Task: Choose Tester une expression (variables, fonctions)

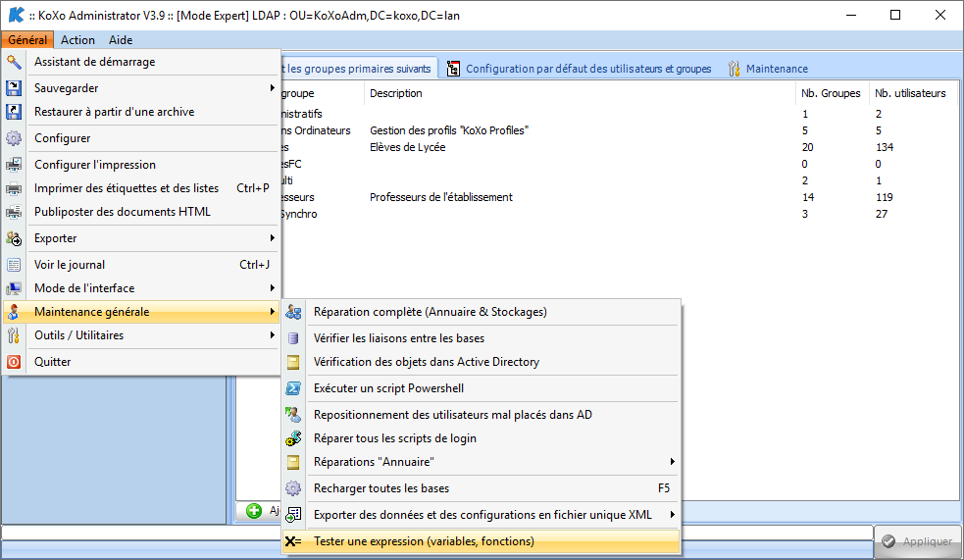Action: coord(482,541)
